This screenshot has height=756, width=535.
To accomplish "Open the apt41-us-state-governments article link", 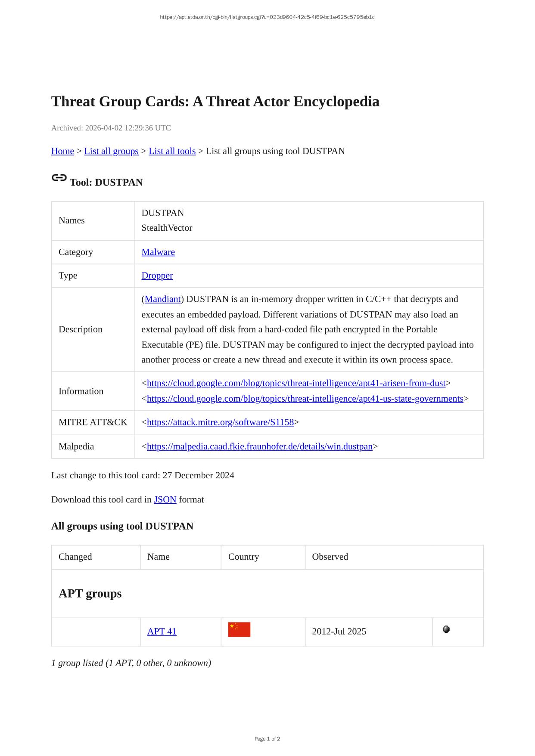I will point(305,399).
